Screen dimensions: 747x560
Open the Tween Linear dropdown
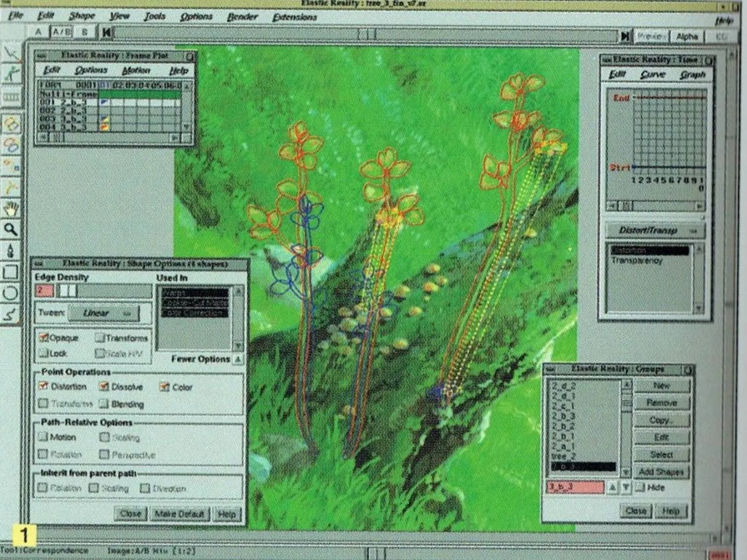point(103,313)
